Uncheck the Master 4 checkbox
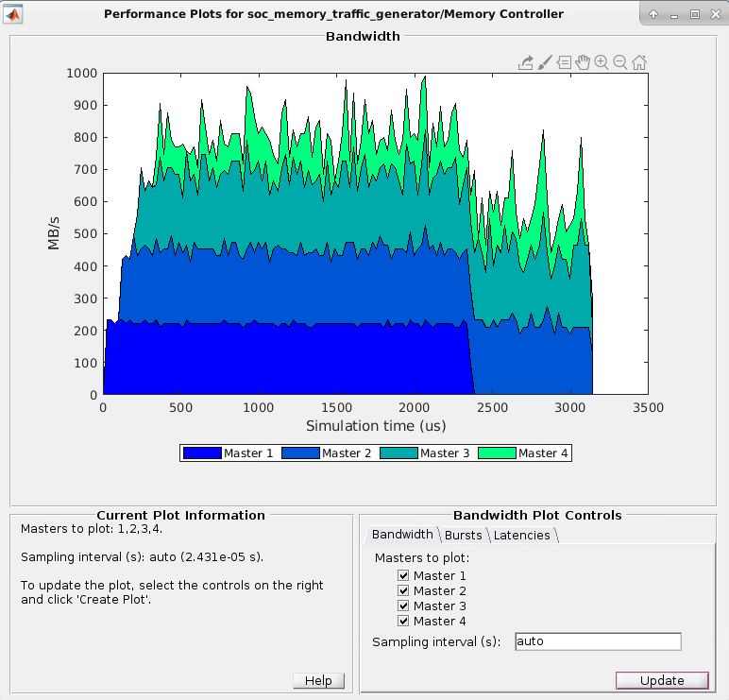Image resolution: width=729 pixels, height=700 pixels. pyautogui.click(x=403, y=621)
